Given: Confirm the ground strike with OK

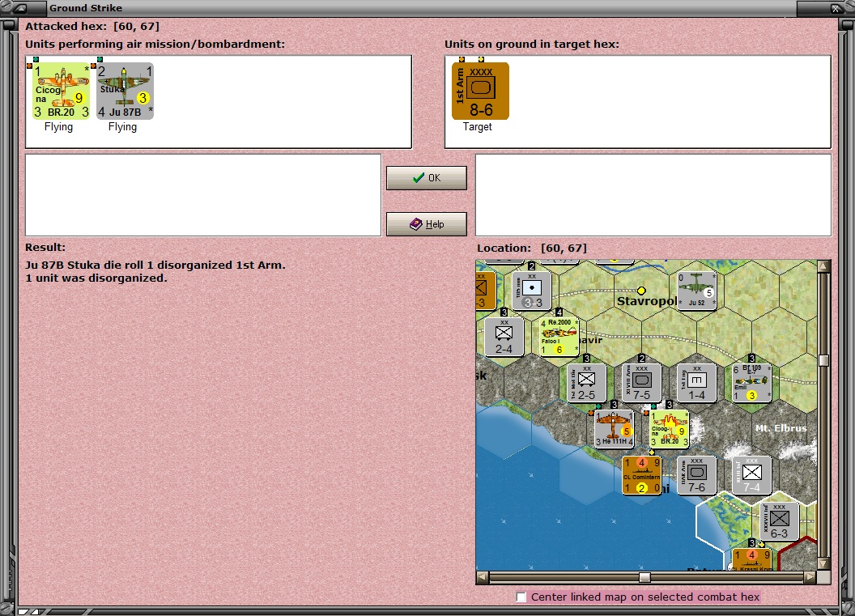Looking at the screenshot, I should pos(427,178).
